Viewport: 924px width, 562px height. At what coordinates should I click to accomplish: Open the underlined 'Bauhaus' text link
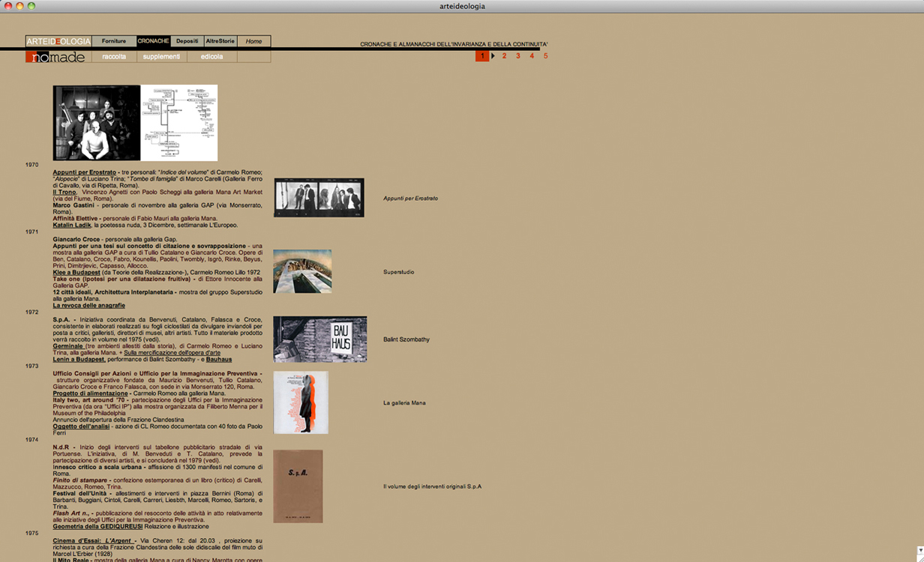pyautogui.click(x=219, y=360)
